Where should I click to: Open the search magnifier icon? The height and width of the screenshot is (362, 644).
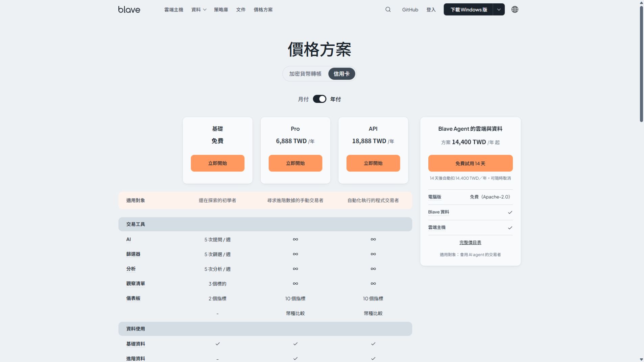coord(388,9)
